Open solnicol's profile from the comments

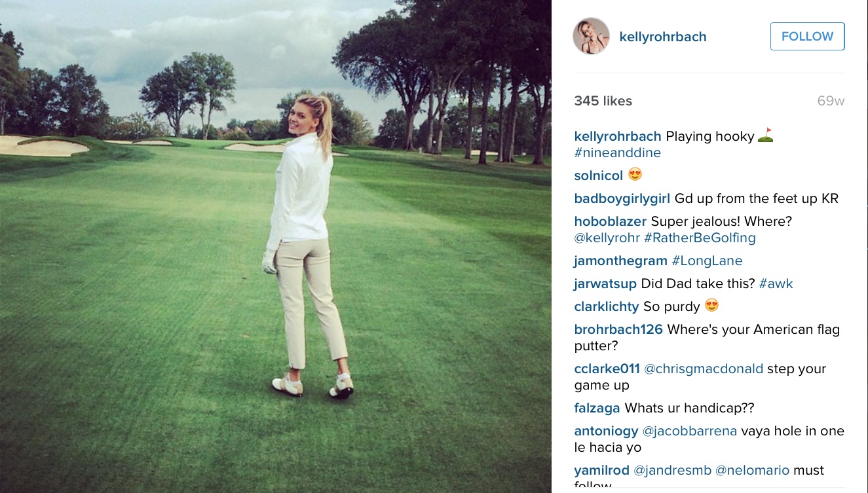(x=599, y=176)
